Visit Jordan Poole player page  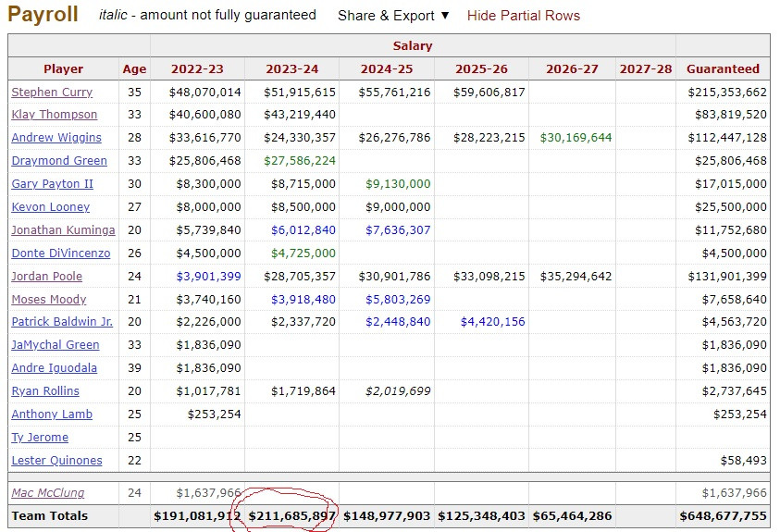point(47,276)
